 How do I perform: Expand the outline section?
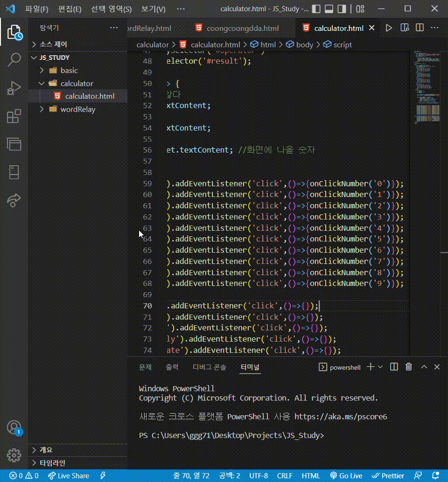pos(77,450)
